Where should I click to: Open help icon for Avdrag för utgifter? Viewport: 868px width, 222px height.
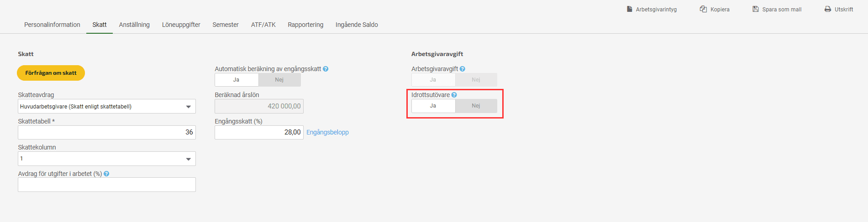[x=106, y=174]
